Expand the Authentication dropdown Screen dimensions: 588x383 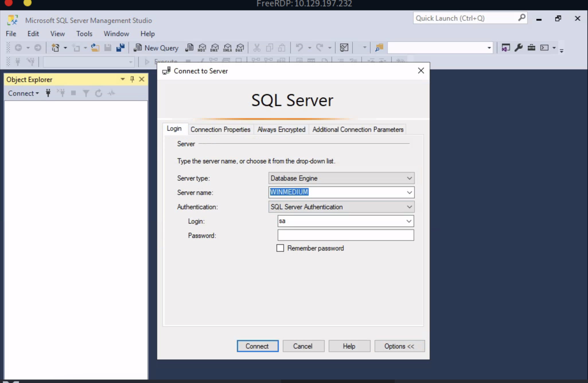coord(409,207)
